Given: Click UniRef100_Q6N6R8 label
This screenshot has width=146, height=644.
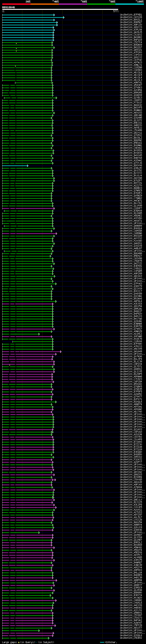Looking at the screenshot, I should pyautogui.click(x=131, y=226).
